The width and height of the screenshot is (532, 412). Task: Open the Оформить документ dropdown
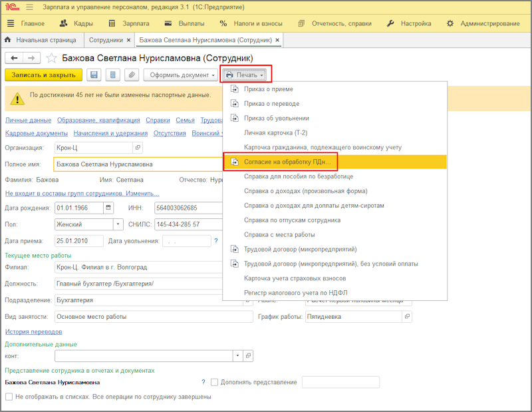coord(180,75)
